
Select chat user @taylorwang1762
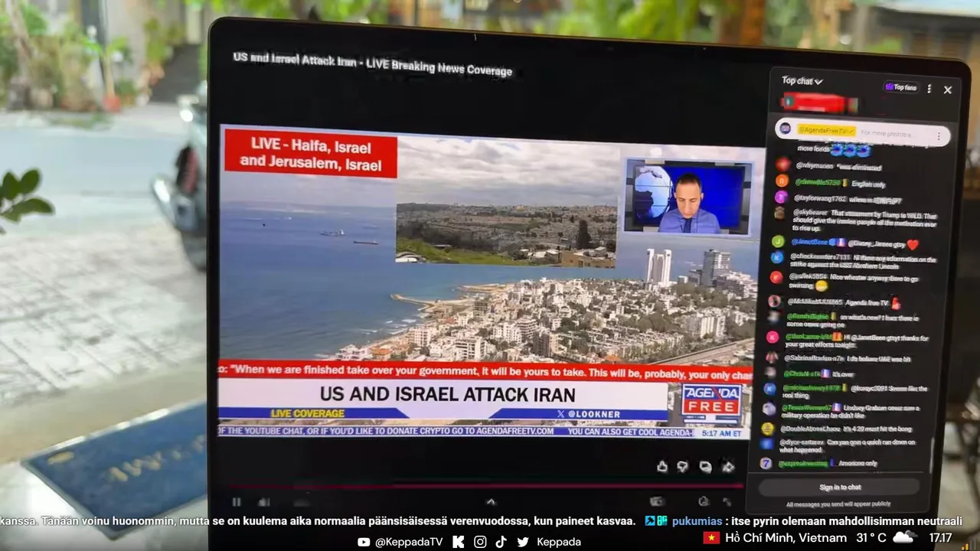tap(820, 198)
